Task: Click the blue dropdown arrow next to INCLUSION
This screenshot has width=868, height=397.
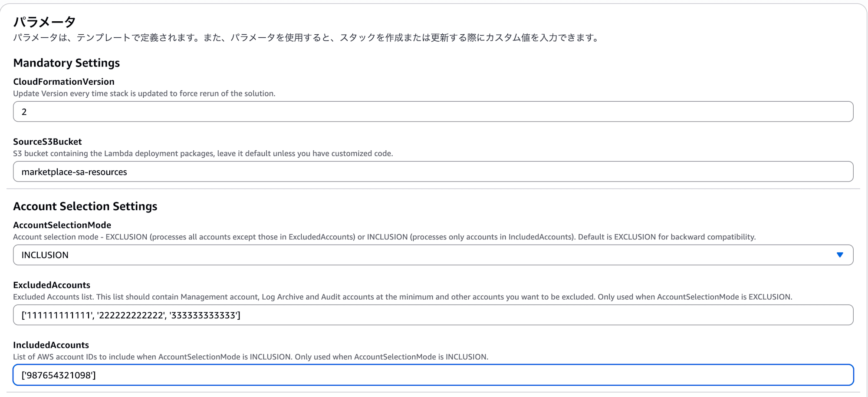Action: 841,255
